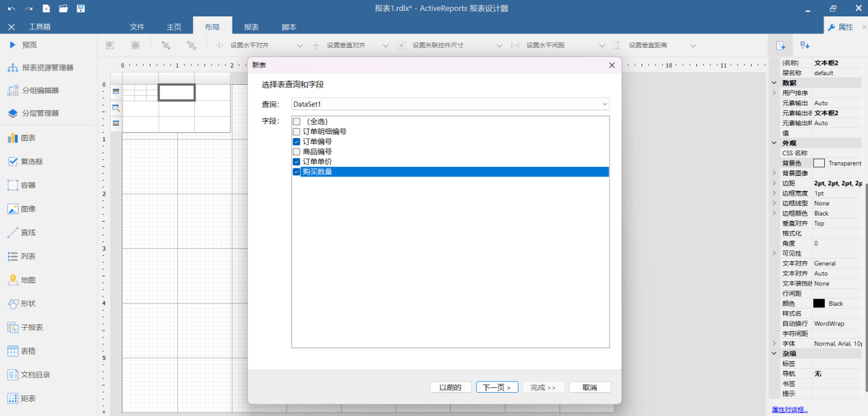Open 设置垂直距离 dropdown
The width and height of the screenshot is (868, 416).
click(x=693, y=46)
